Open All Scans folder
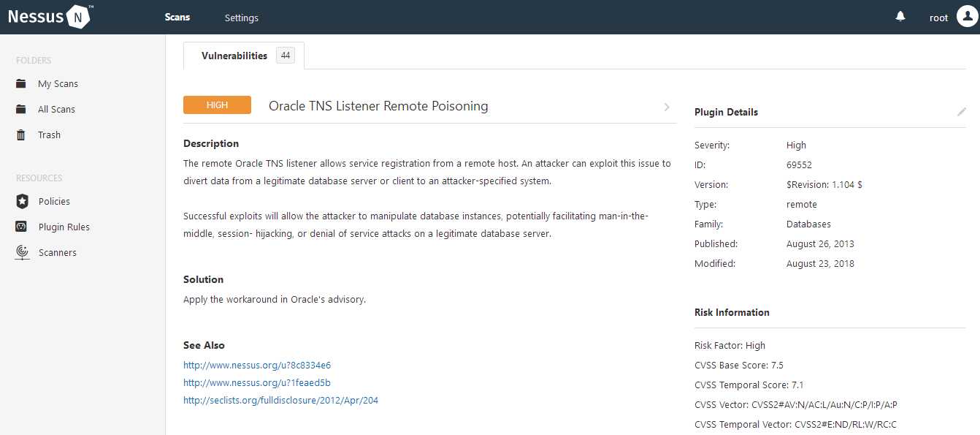Screen dimensions: 980x435 pos(56,110)
